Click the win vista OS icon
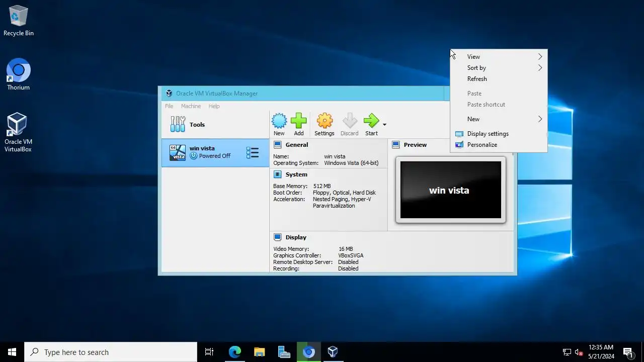 [x=178, y=152]
